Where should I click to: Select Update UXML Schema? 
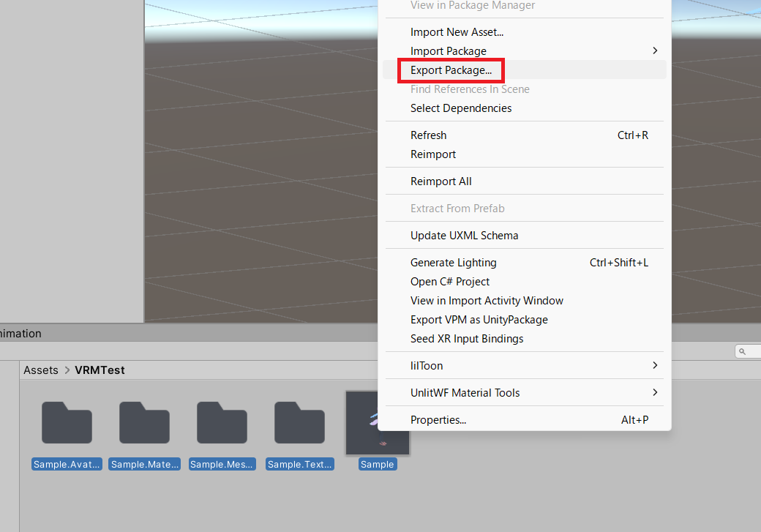click(464, 236)
